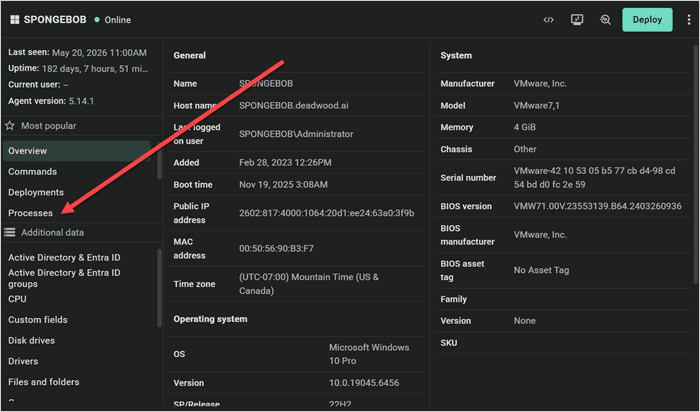Screen dimensions: 700x412
Task: Click the System section heading
Action: click(x=456, y=55)
